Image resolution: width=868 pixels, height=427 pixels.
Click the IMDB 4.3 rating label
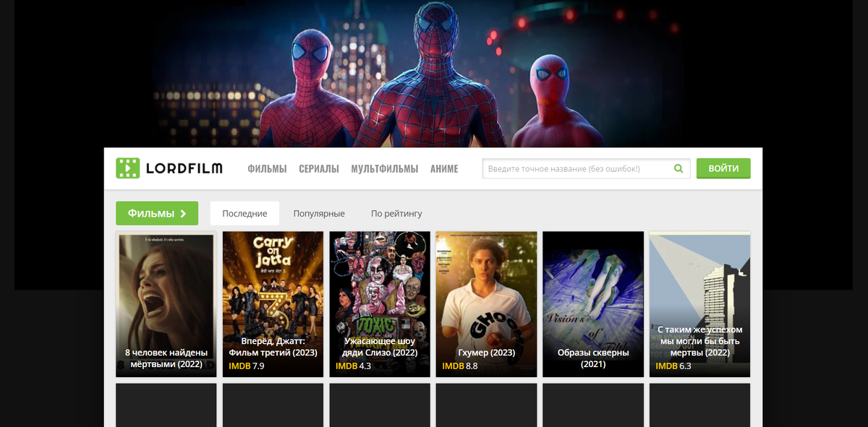[353, 366]
